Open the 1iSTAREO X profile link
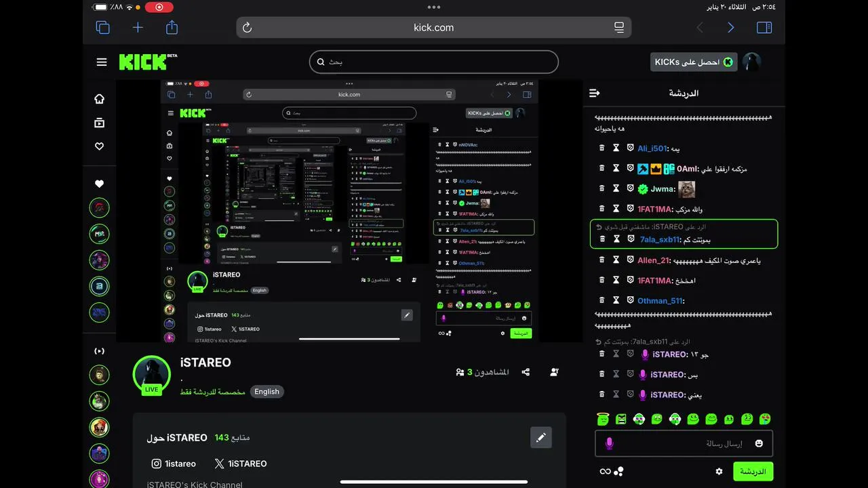Image resolution: width=868 pixels, height=488 pixels. pyautogui.click(x=241, y=464)
